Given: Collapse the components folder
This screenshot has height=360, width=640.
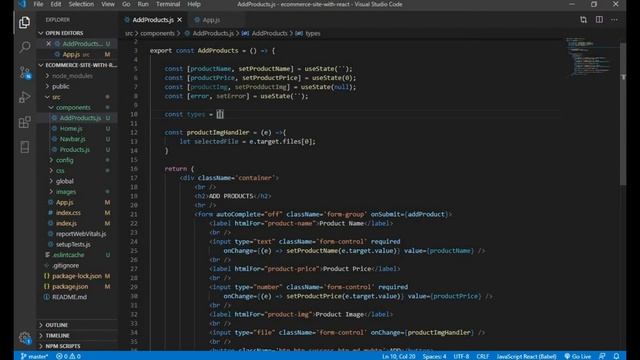Looking at the screenshot, I should click(x=73, y=107).
